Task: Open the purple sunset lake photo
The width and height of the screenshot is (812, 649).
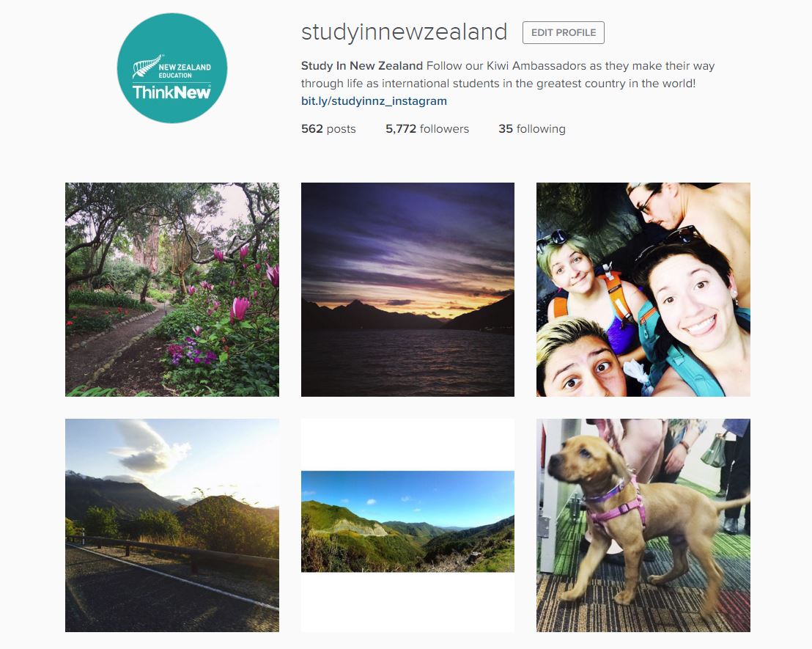Action: pos(407,289)
